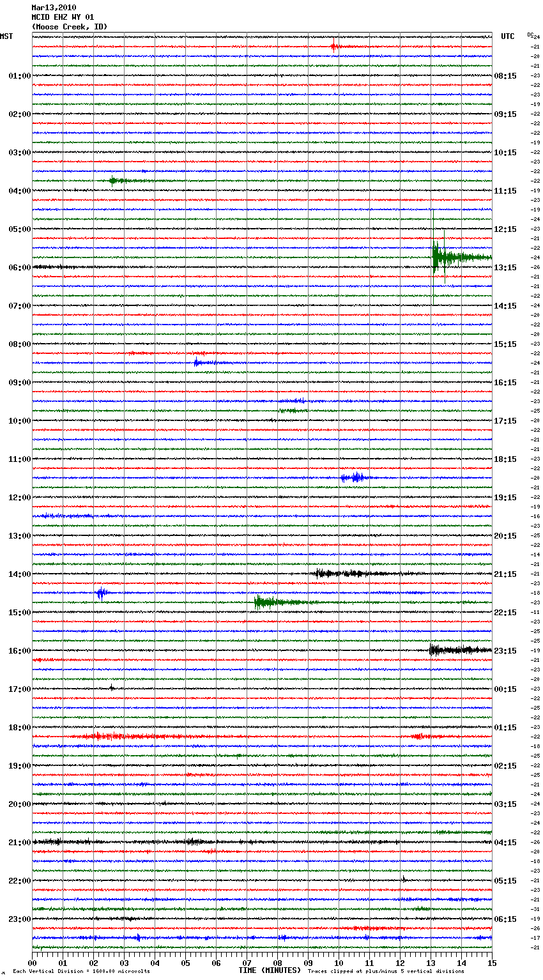This screenshot has height=980, width=543.
Task: Click the DC column header
Action: coord(530,34)
